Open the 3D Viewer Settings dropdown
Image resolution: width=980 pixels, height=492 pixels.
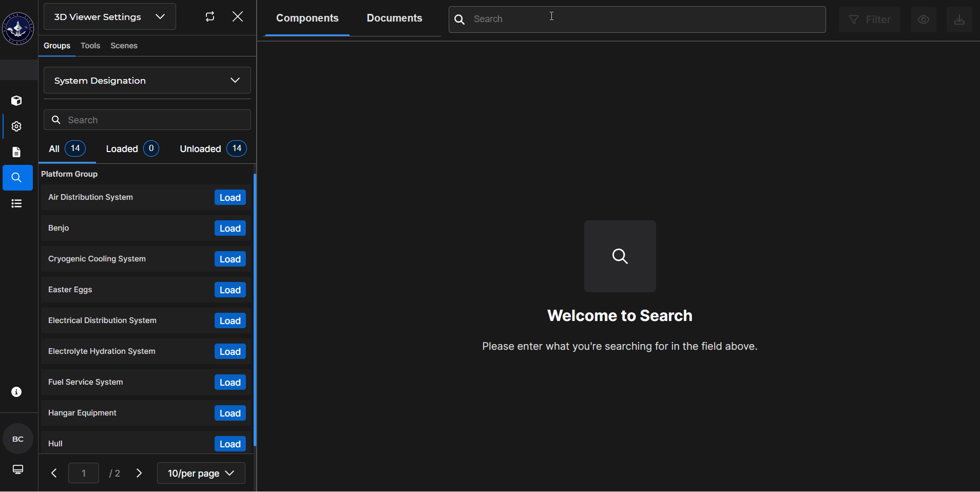coord(110,16)
